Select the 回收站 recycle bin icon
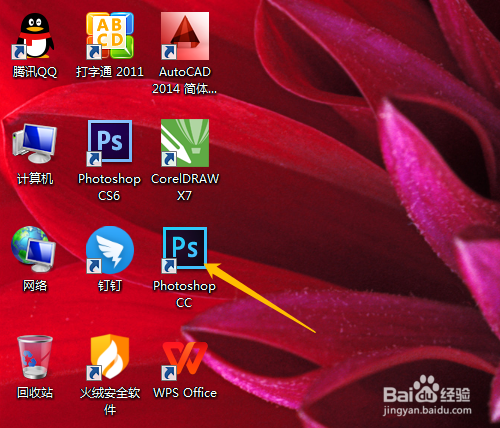Image resolution: width=500 pixels, height=428 pixels. tap(35, 357)
